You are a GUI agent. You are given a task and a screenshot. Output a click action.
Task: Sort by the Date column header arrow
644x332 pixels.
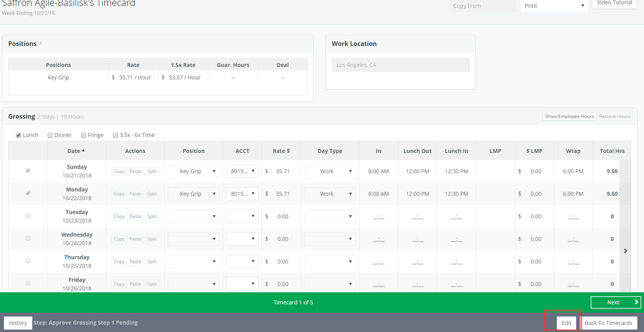[83, 151]
